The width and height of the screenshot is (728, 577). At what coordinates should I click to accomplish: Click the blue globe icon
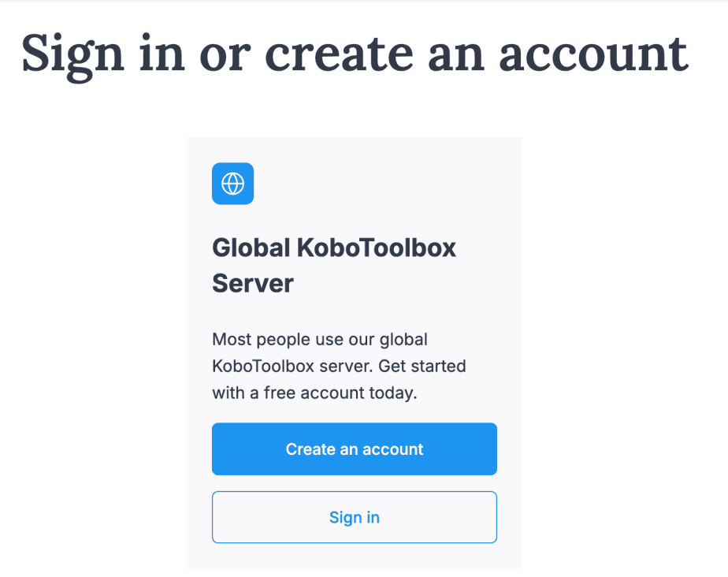pyautogui.click(x=232, y=184)
